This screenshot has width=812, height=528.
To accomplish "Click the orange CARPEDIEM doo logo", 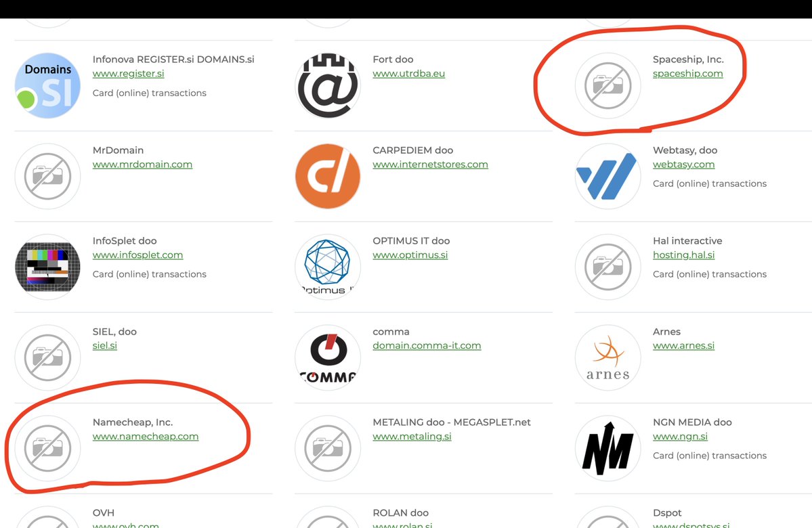I will (328, 176).
